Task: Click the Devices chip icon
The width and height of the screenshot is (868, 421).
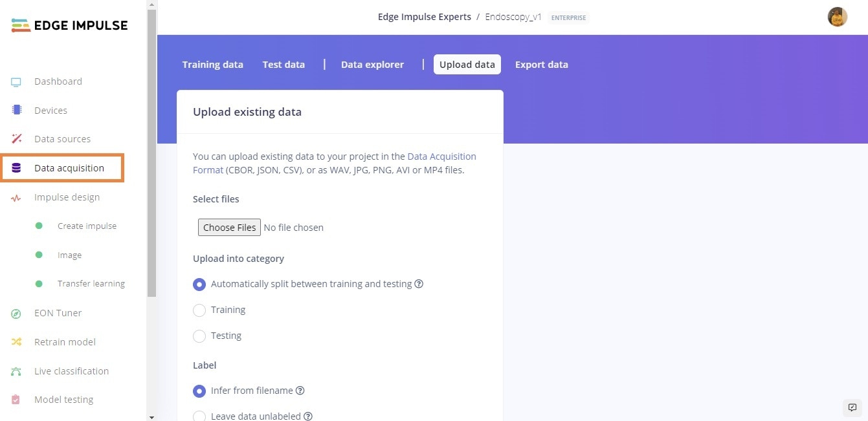Action: pos(16,111)
